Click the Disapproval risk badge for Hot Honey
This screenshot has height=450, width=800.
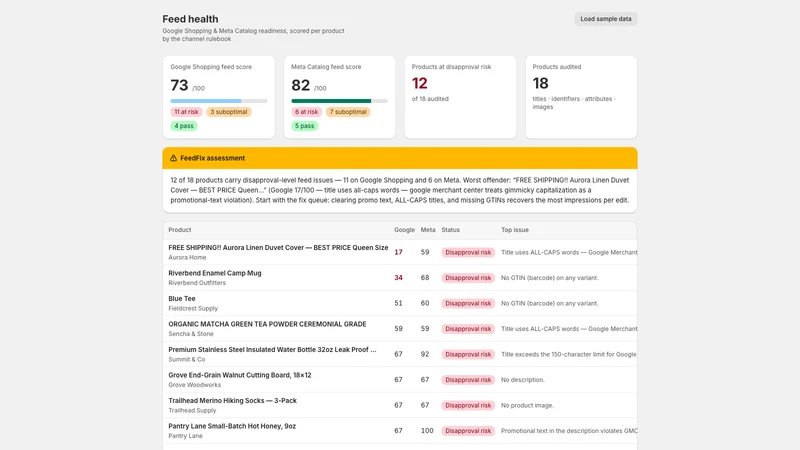pos(468,431)
